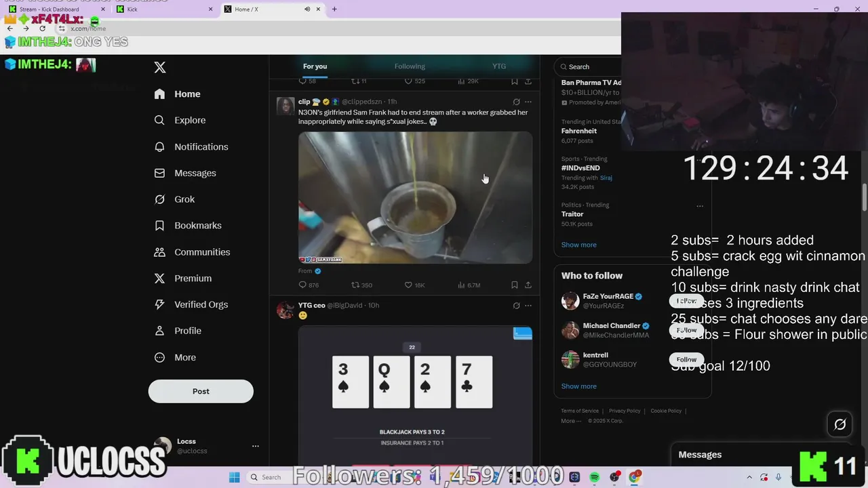Follow kentrell
This screenshot has width=868, height=488.
pos(686,359)
